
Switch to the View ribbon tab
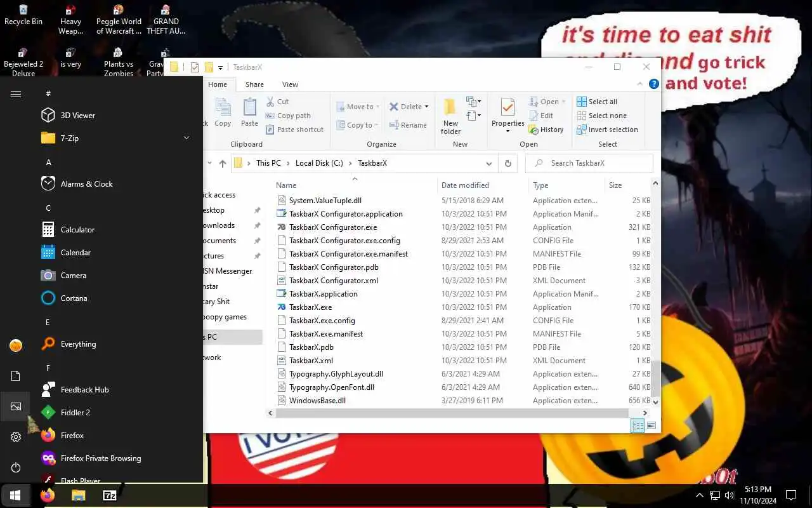click(290, 84)
